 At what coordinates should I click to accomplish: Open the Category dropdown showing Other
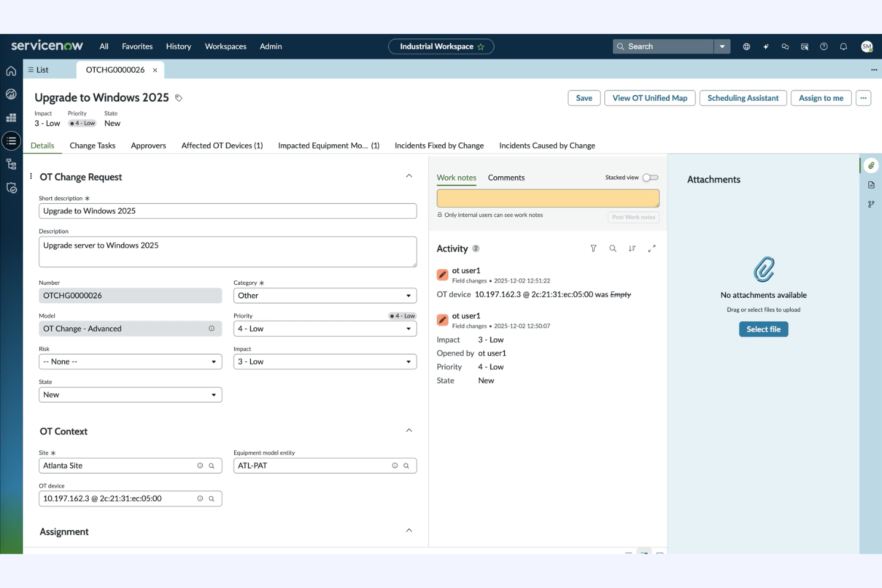[x=408, y=295]
